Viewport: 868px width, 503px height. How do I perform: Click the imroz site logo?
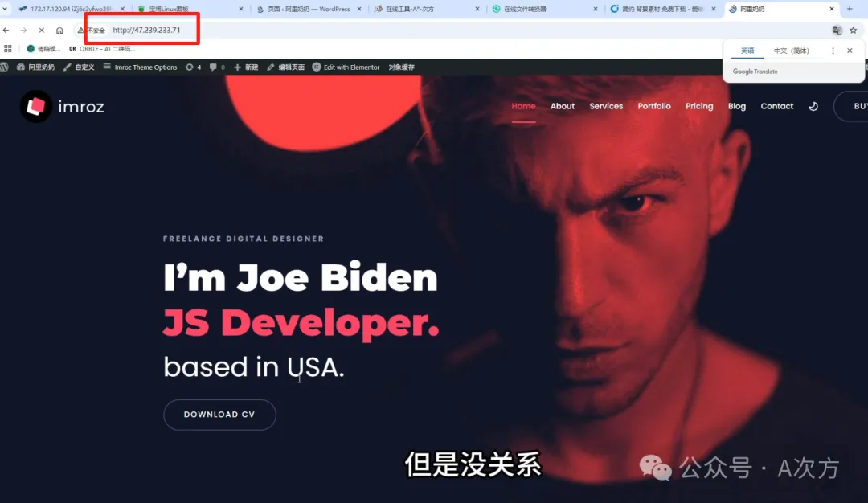(x=62, y=106)
